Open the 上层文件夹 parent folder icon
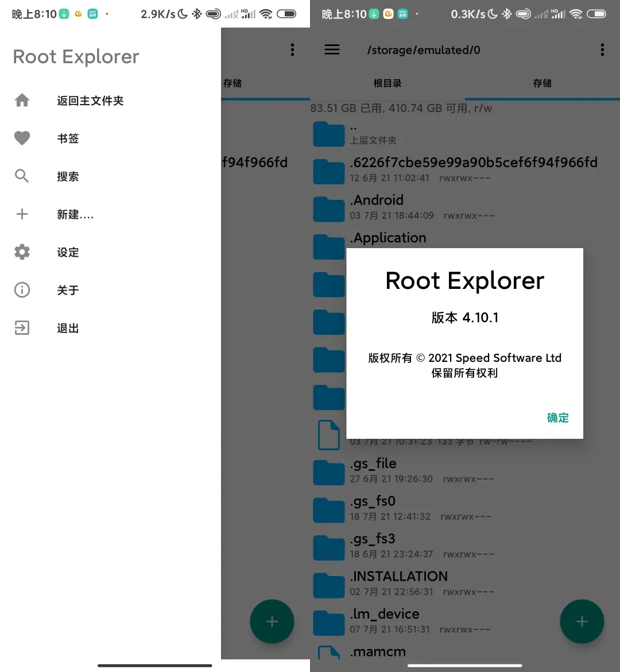 click(328, 134)
